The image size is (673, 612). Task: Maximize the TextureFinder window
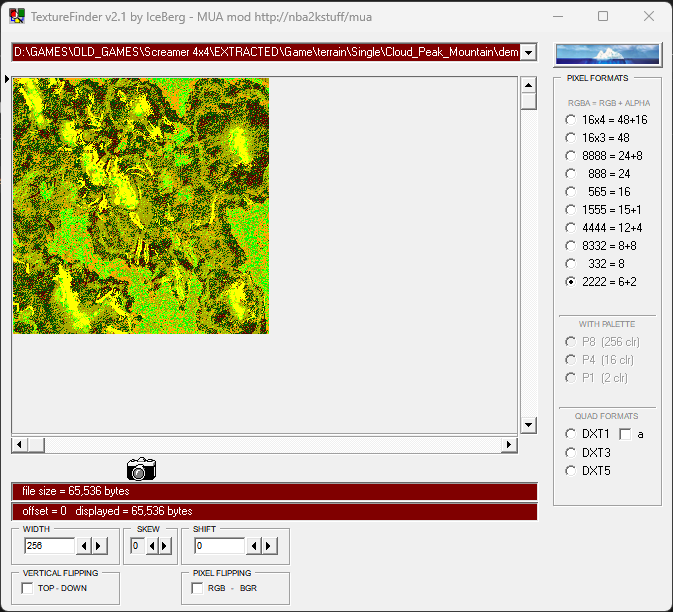click(603, 17)
